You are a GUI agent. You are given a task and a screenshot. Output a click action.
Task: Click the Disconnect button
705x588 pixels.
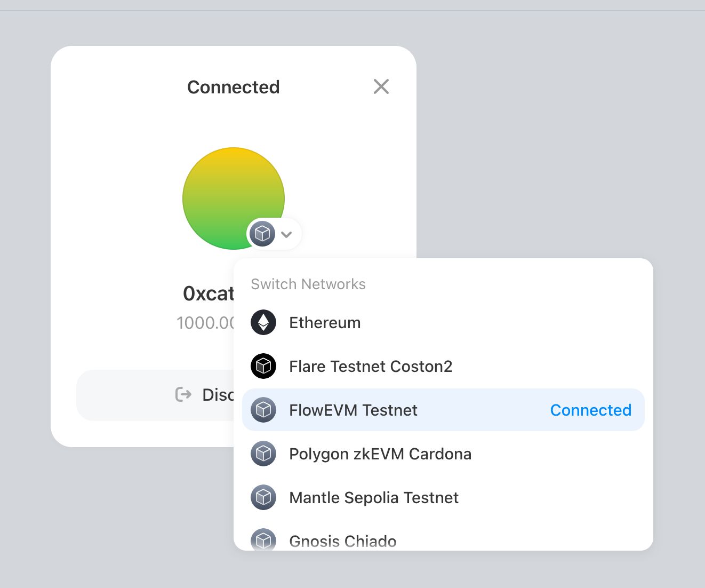(x=155, y=395)
